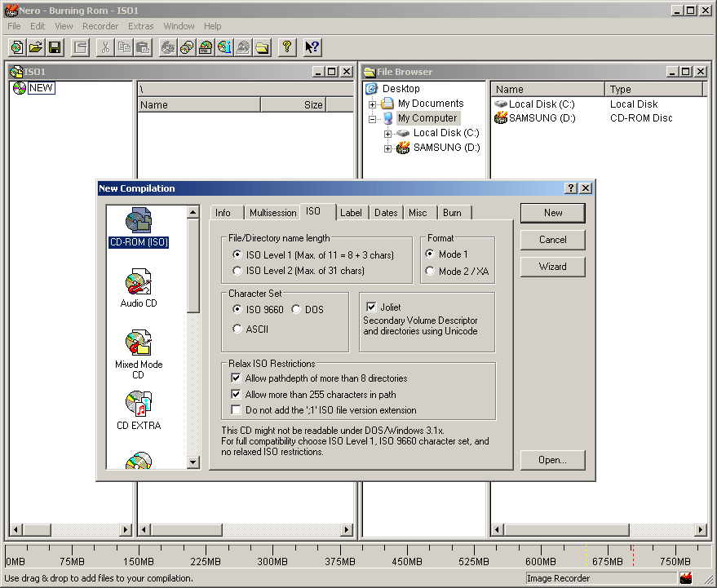Image resolution: width=717 pixels, height=588 pixels.
Task: Click compilation type list scroll-up arrow
Action: [193, 212]
